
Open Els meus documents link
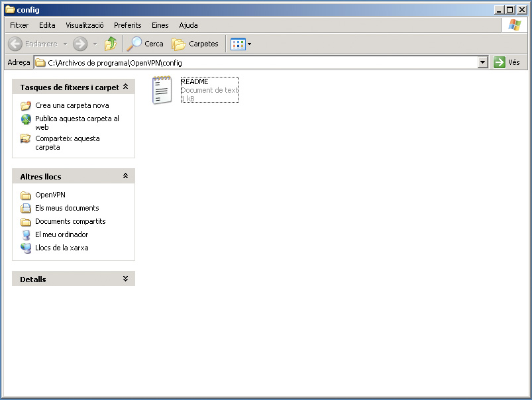click(x=67, y=208)
